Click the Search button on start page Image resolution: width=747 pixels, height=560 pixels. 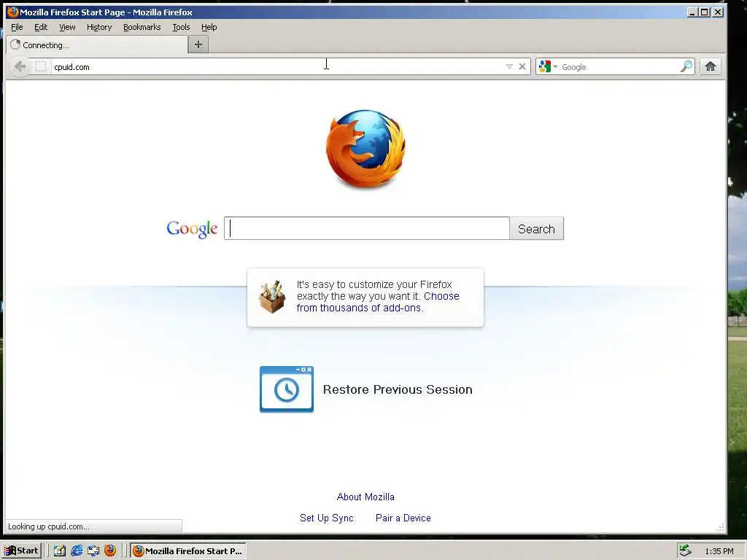point(536,228)
